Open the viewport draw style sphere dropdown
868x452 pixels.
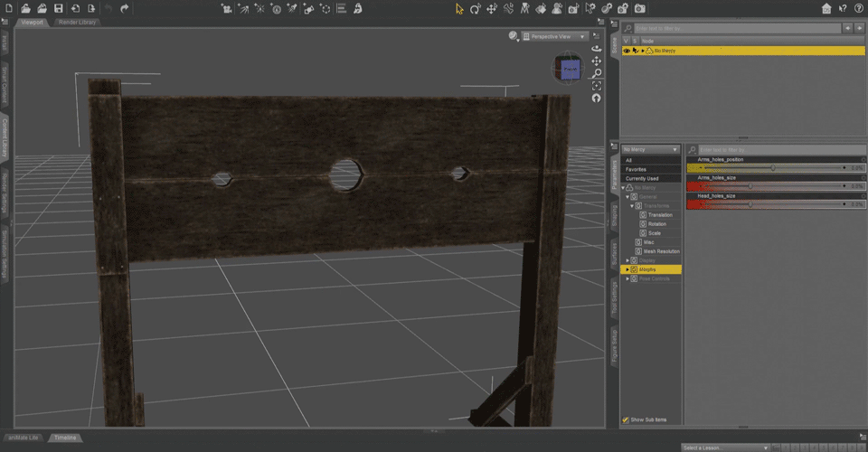(514, 36)
